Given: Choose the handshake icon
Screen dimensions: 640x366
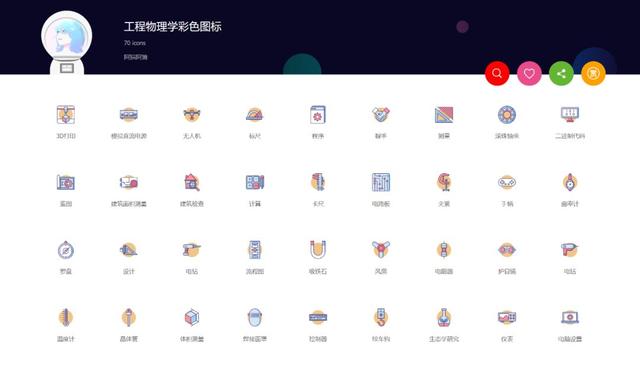Looking at the screenshot, I should (381, 115).
